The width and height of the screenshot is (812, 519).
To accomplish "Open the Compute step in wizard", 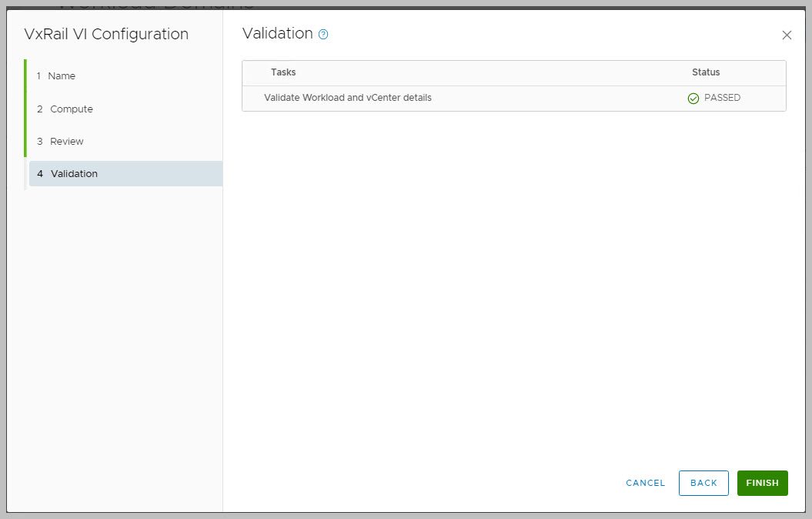I will pos(71,109).
